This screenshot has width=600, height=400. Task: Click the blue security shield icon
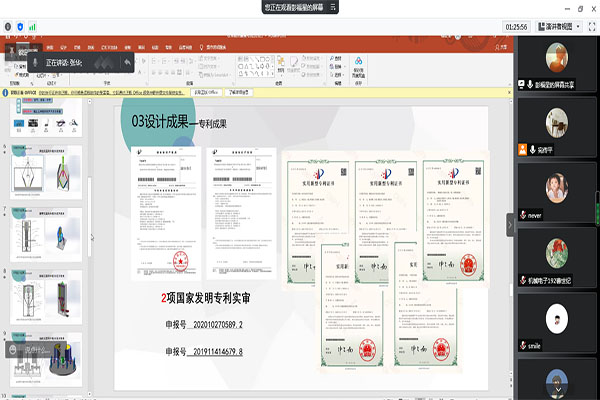pyautogui.click(x=22, y=26)
